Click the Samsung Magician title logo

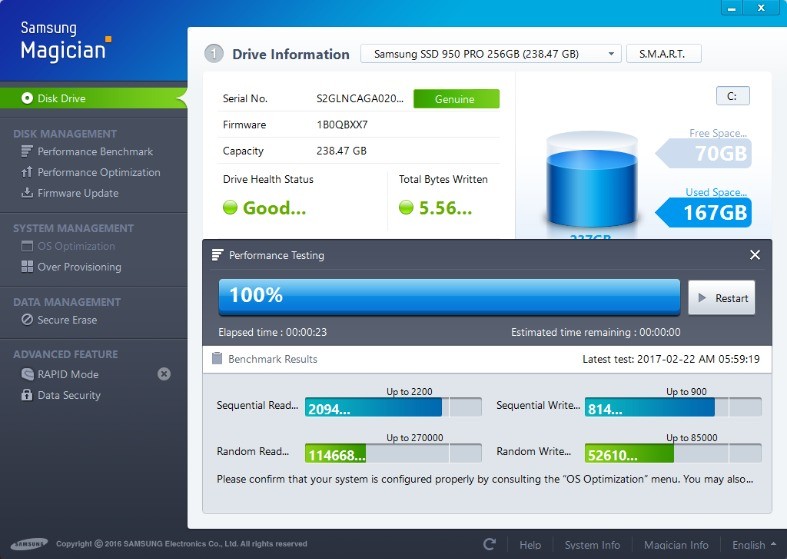point(65,41)
